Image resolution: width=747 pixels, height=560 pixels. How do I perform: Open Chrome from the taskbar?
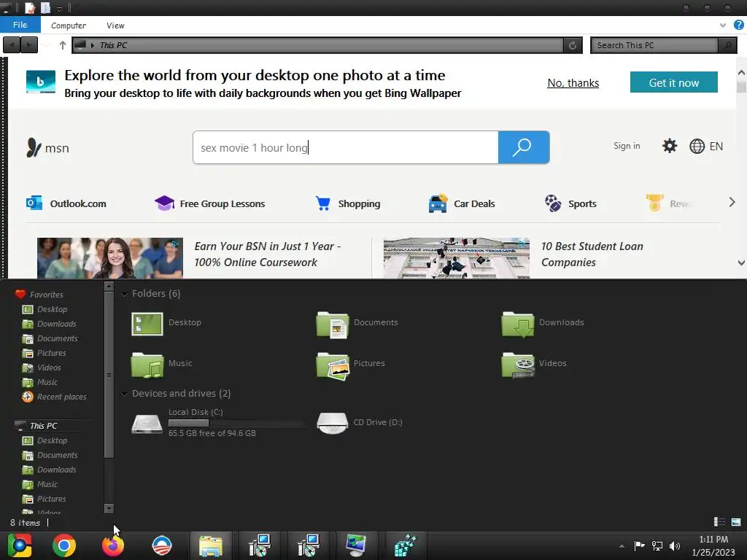point(64,545)
